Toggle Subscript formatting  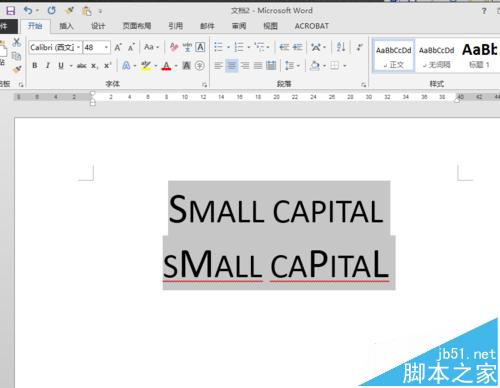pyautogui.click(x=95, y=66)
